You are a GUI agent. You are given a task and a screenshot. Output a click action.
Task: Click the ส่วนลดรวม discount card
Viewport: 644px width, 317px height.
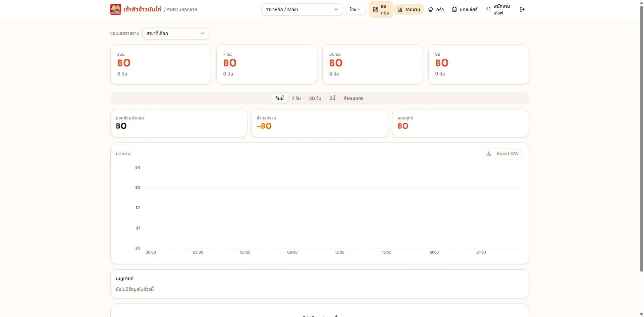click(320, 123)
